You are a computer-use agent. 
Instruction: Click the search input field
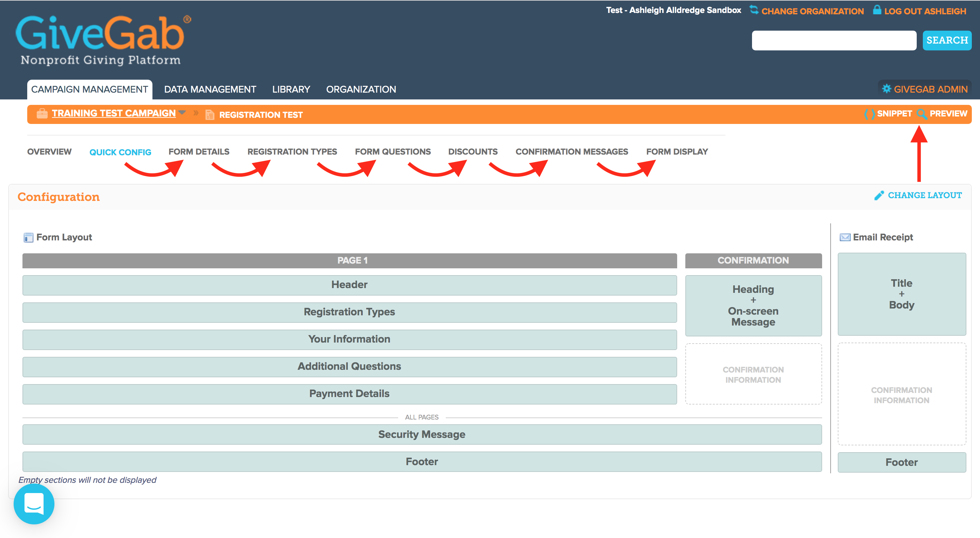(x=834, y=41)
